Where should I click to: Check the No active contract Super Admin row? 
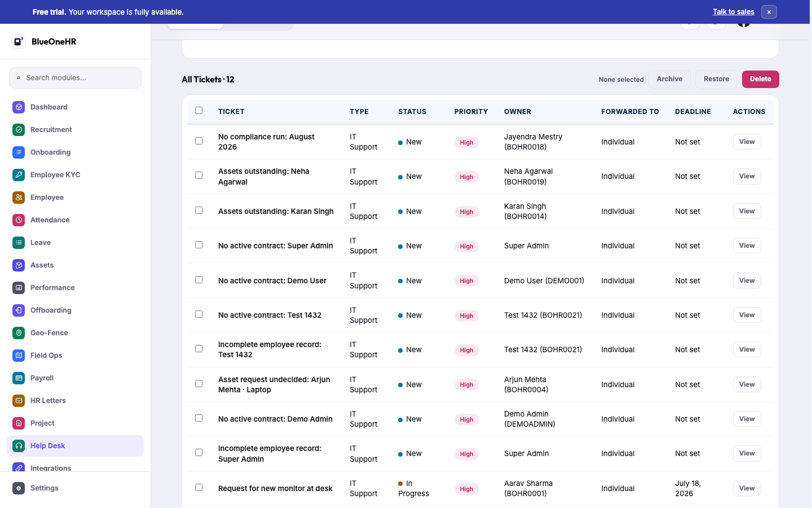pyautogui.click(x=198, y=245)
